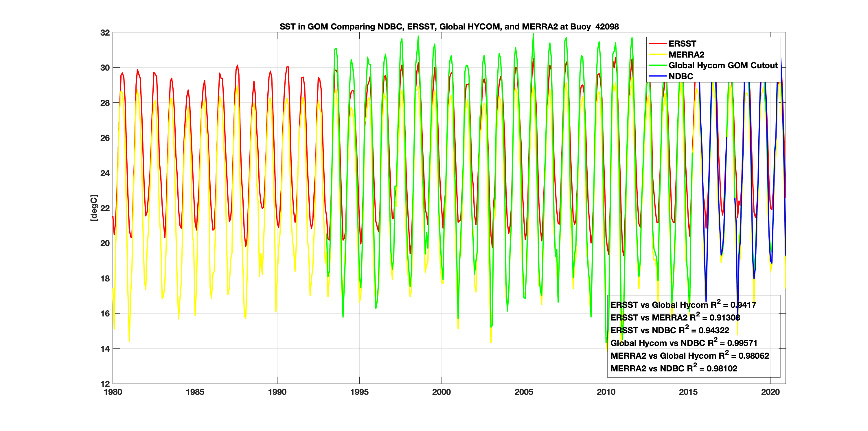
Task: Click the red ERSST legend line sample
Action: (657, 44)
